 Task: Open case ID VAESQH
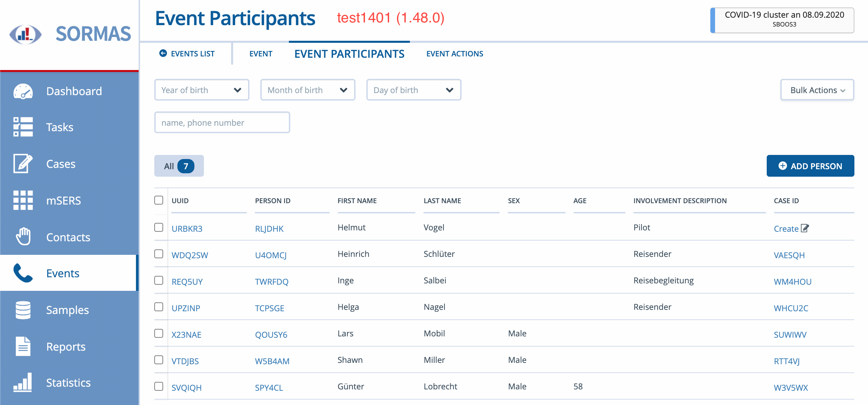click(789, 255)
